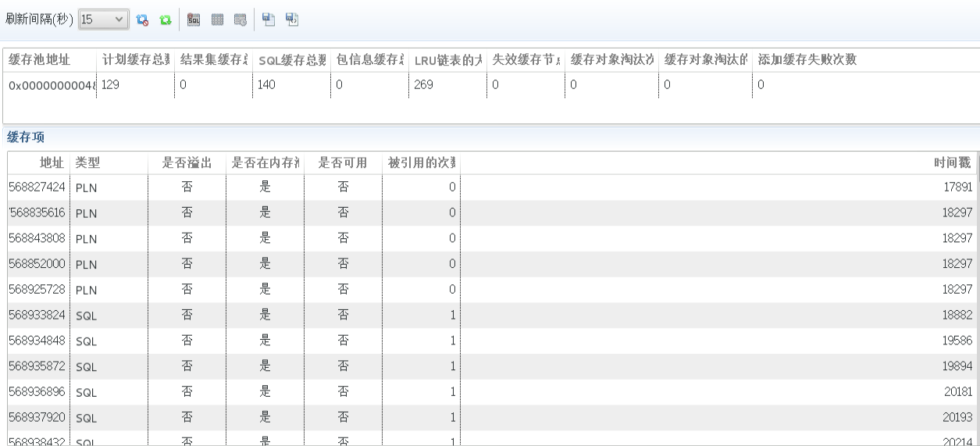Viewport: 980px width, 446px height.
Task: Click the save to text file icon
Action: coord(268,19)
